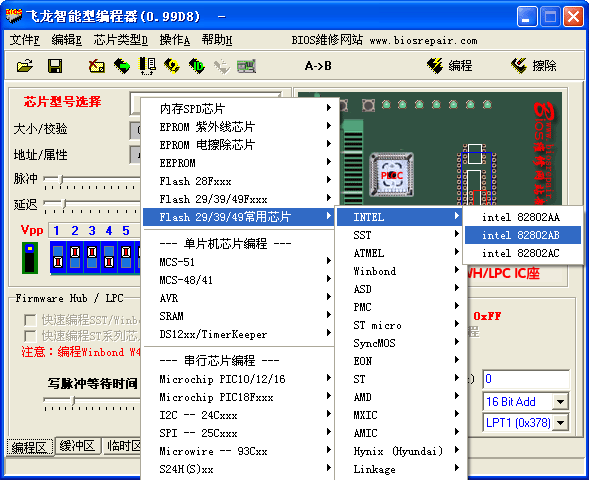Expand the SST submenu
Screen dimensions: 589x480
point(400,235)
